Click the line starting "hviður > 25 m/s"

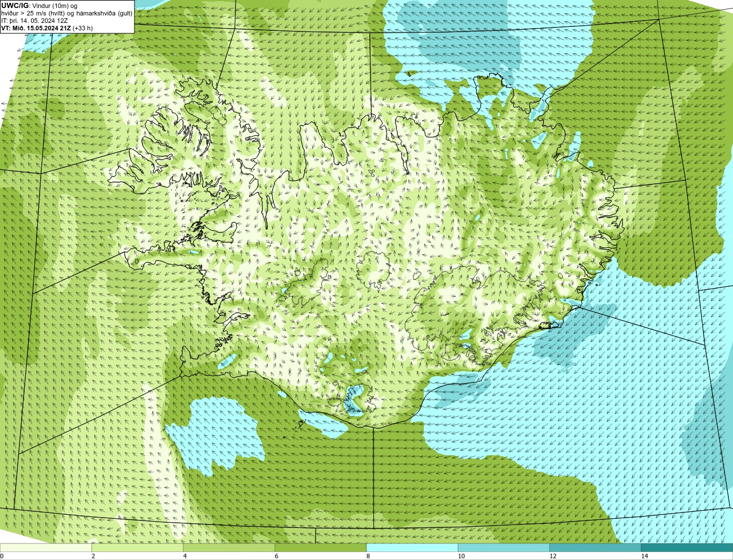click(66, 13)
